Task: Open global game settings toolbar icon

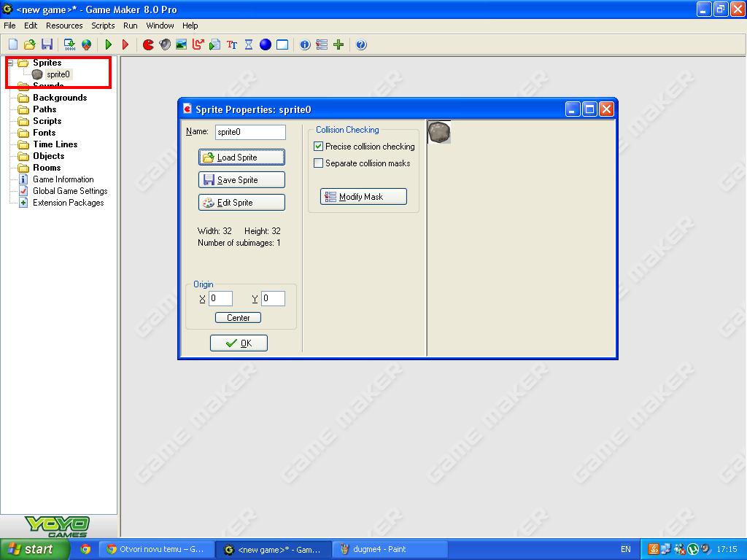Action: (322, 44)
